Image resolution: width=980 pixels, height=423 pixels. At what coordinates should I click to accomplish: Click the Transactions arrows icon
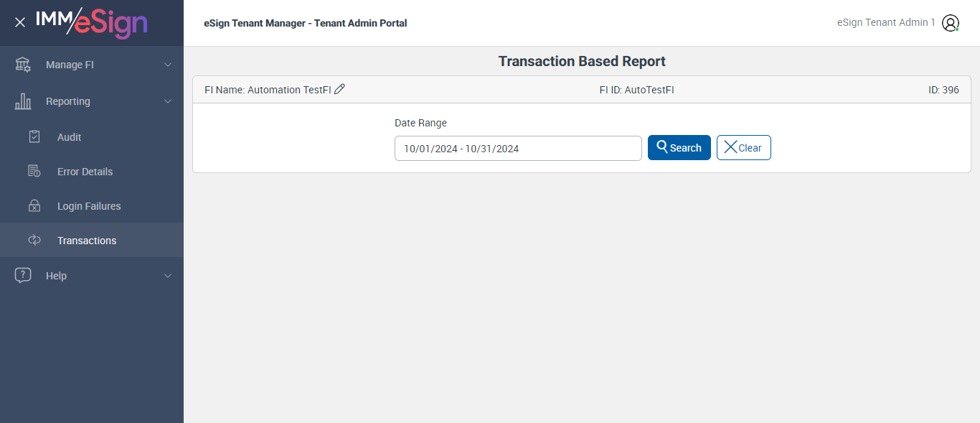[34, 241]
